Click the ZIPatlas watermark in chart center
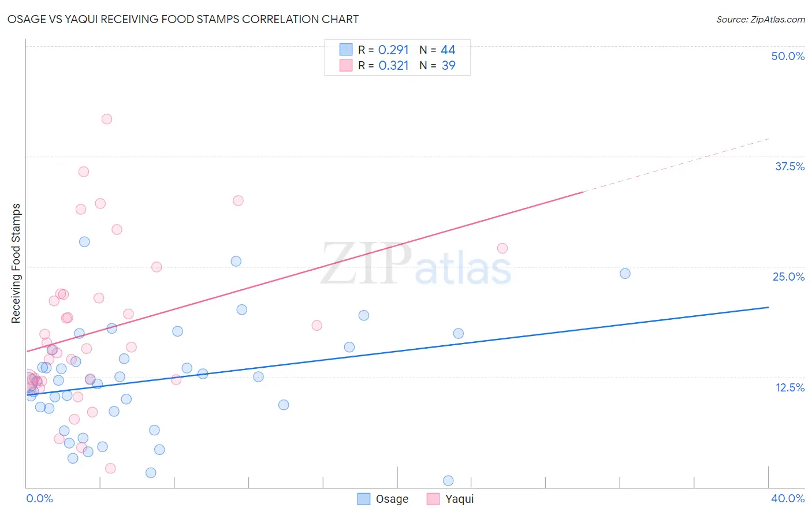This screenshot has width=812, height=515. [x=416, y=264]
